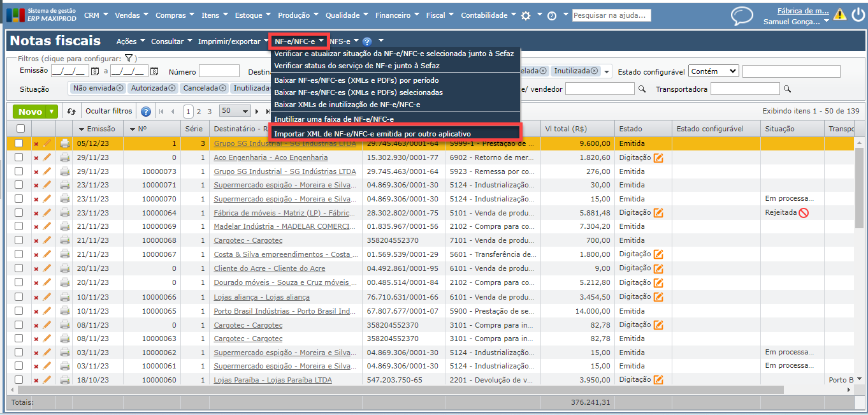This screenshot has width=868, height=415.
Task: Click edit pencil for note 10000073
Action: 47,171
